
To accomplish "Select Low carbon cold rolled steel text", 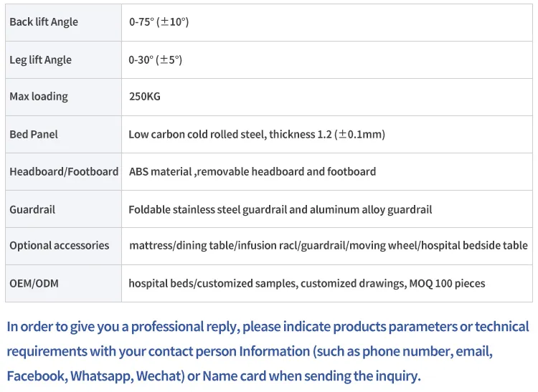I will tap(197, 134).
